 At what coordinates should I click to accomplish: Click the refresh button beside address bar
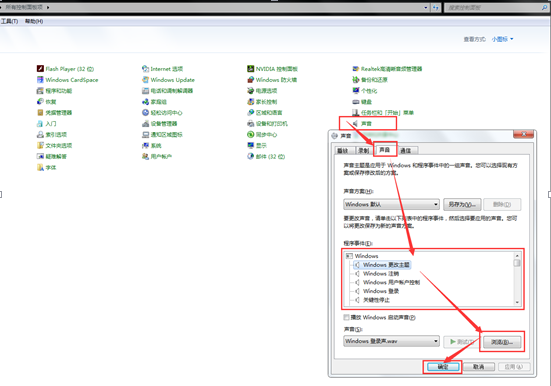(x=435, y=7)
